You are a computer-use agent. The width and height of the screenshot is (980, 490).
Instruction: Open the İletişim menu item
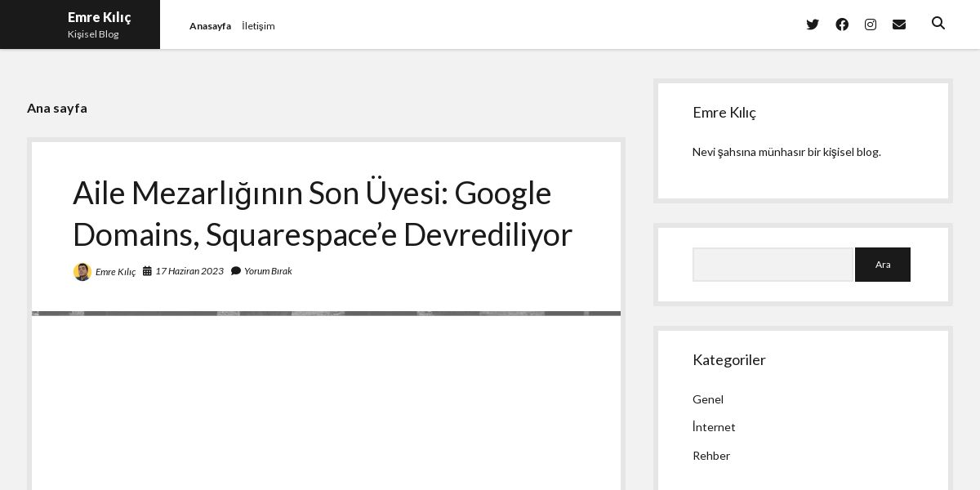258,26
